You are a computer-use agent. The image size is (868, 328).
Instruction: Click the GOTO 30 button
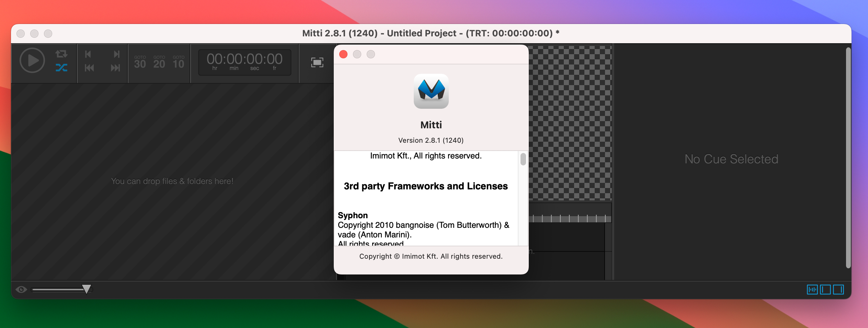139,61
